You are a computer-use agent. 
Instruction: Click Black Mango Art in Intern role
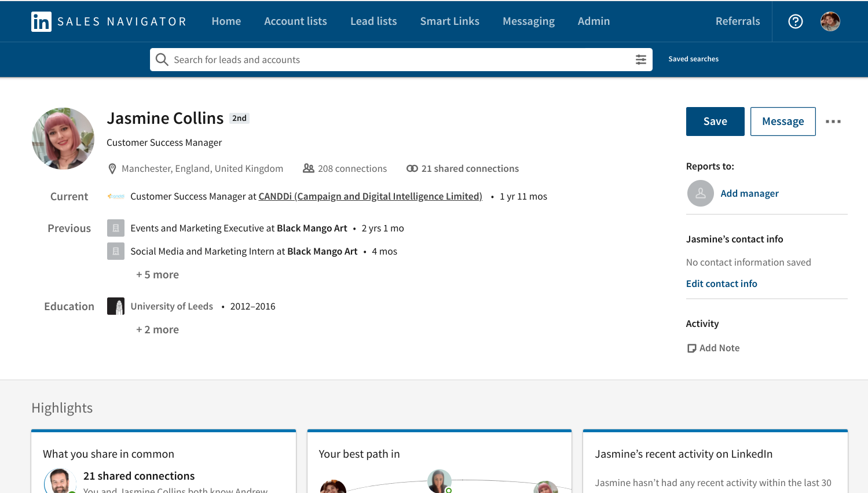click(323, 251)
